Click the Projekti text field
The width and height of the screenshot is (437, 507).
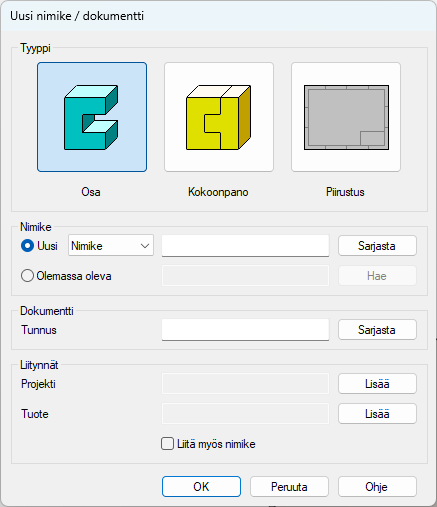pyautogui.click(x=245, y=384)
